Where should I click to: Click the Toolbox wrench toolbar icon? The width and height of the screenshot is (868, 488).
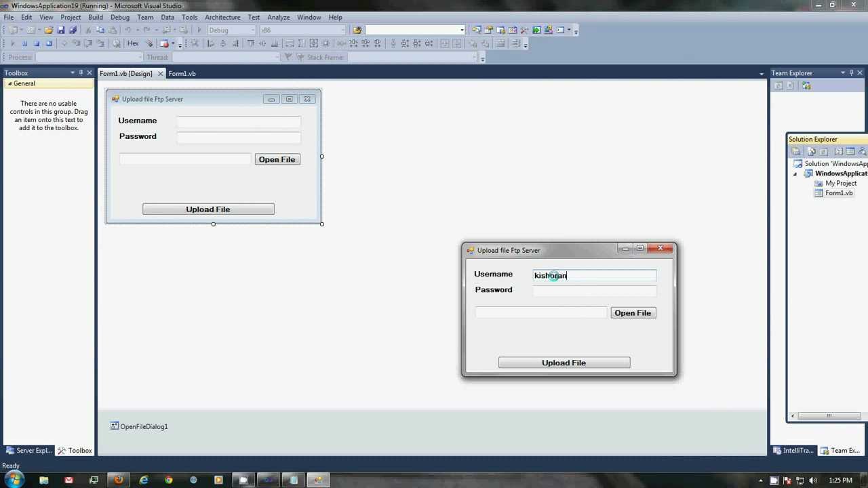point(524,30)
